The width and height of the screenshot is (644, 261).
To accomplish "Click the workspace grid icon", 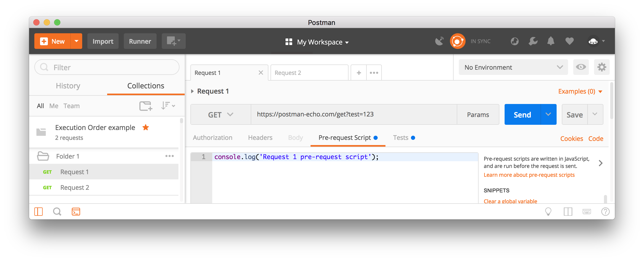I will [289, 42].
